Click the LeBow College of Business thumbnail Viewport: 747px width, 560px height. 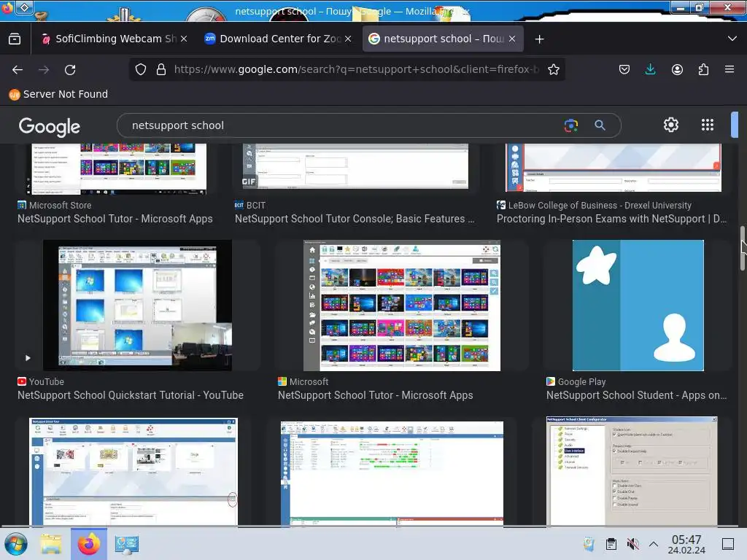coord(613,168)
